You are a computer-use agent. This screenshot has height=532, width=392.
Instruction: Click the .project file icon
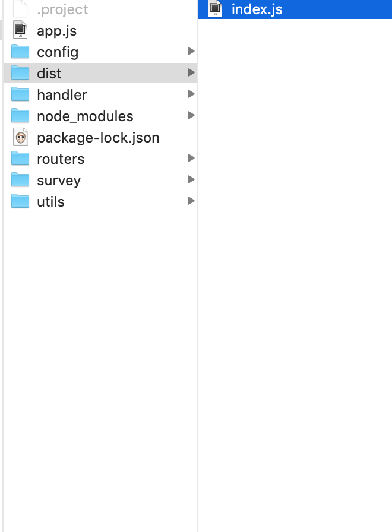[20, 8]
